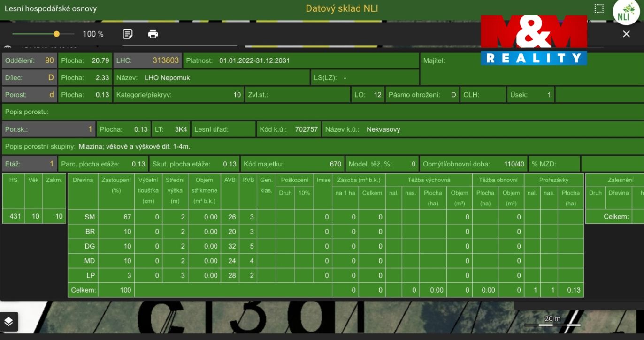Click the DG tree species row

pos(326,246)
